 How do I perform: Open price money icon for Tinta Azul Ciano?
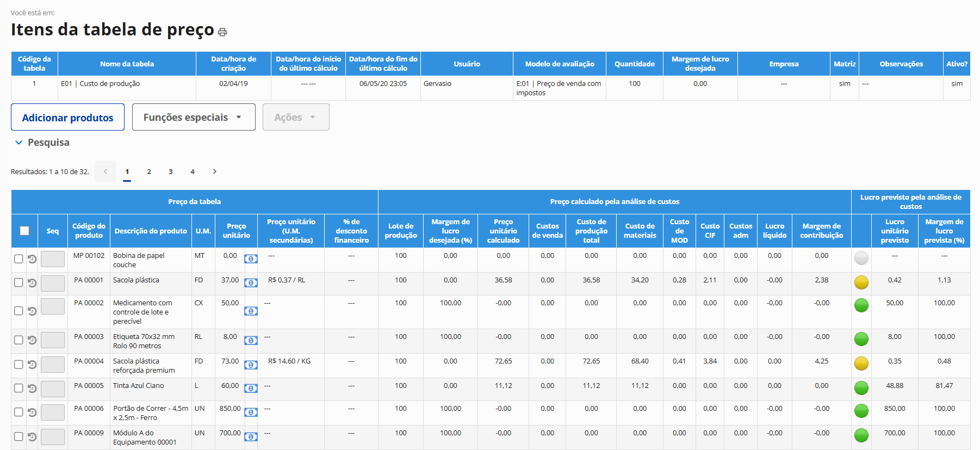tap(251, 388)
